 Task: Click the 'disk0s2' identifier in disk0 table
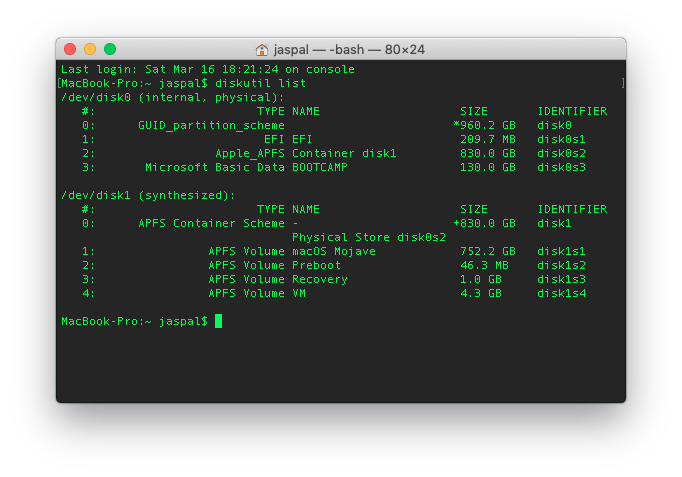coord(561,153)
